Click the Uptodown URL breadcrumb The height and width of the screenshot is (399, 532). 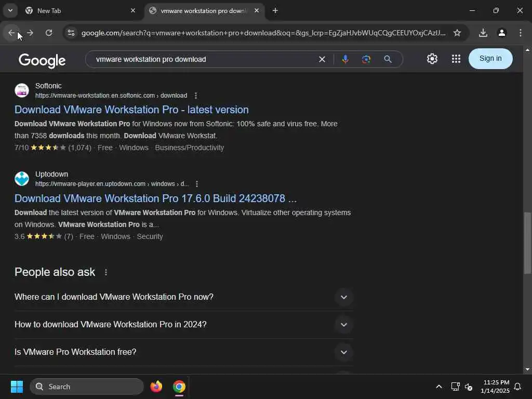(112, 184)
